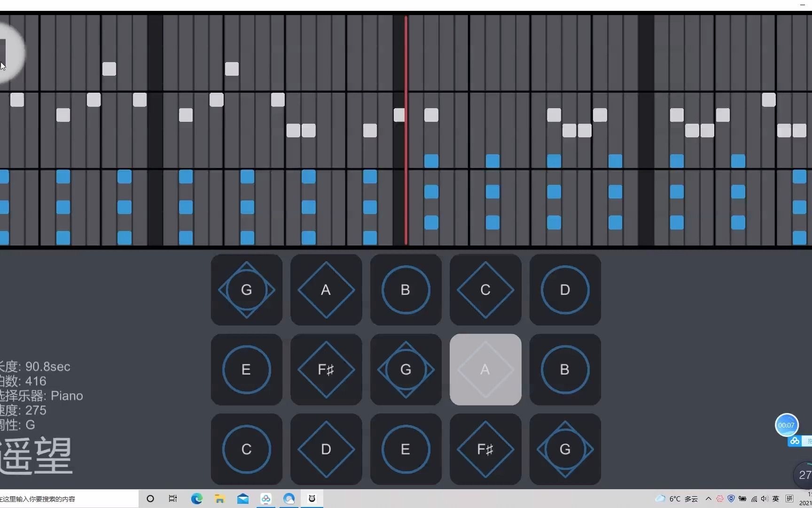Tap the B key in the middle row
The image size is (812, 508).
tap(565, 370)
